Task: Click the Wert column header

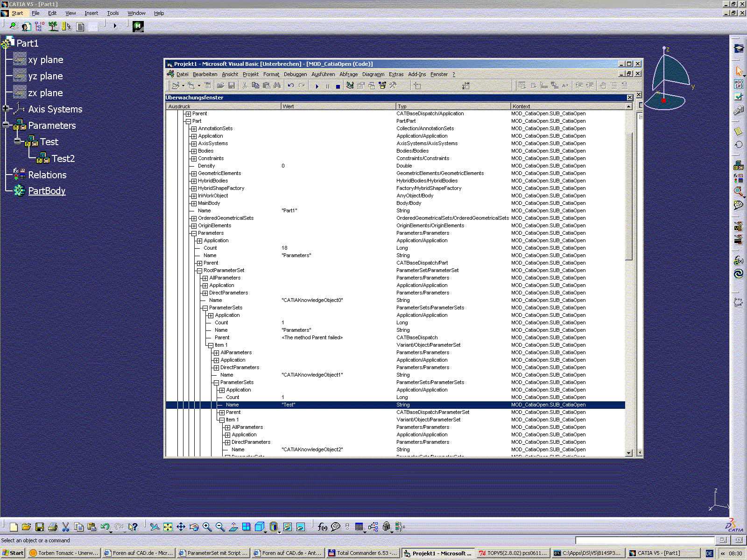Action: tap(338, 106)
